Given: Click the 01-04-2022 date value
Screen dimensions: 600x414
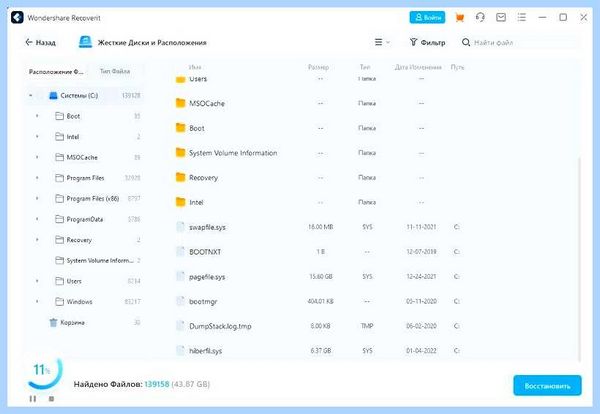Looking at the screenshot, I should coord(421,351).
